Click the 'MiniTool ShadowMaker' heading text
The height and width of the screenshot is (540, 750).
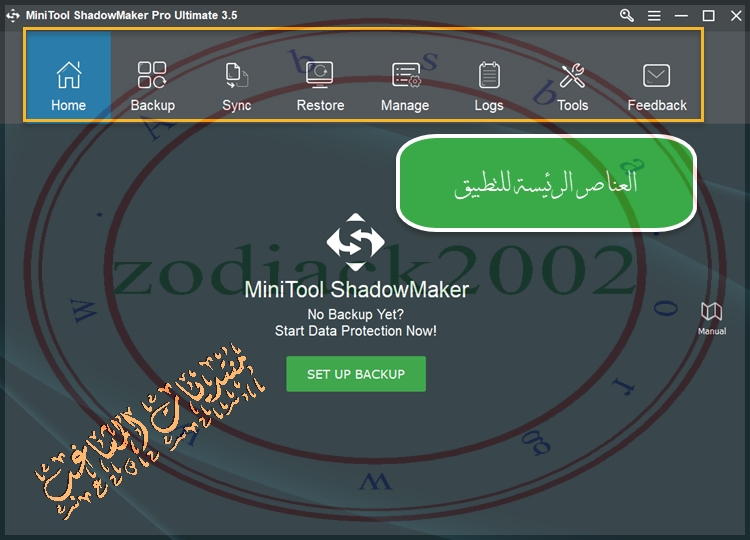(x=356, y=289)
